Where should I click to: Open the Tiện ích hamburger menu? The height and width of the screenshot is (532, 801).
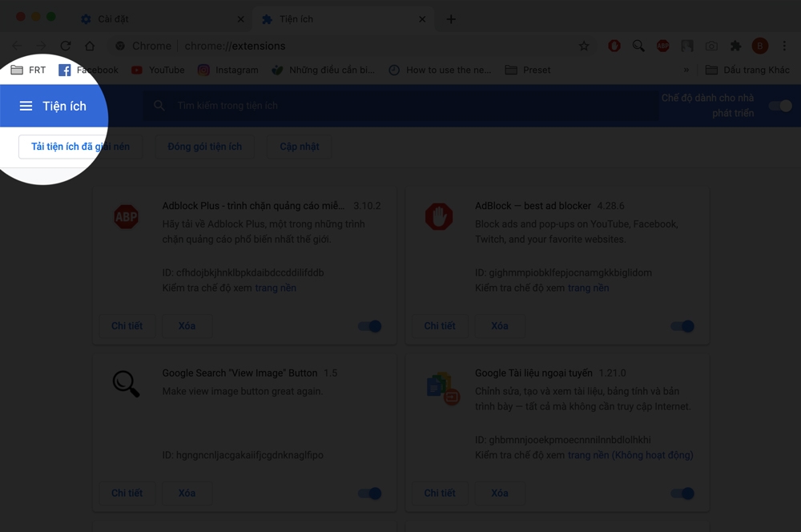tap(26, 105)
